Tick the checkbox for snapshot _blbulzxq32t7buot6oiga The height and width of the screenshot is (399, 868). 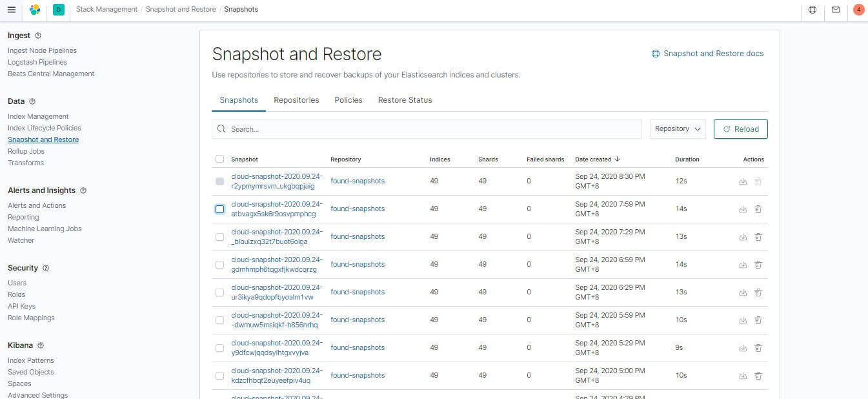coord(219,236)
